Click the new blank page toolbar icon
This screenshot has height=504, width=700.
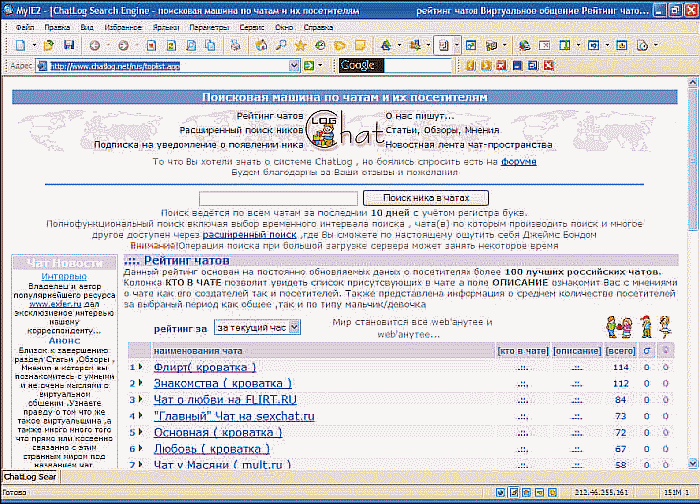21,45
